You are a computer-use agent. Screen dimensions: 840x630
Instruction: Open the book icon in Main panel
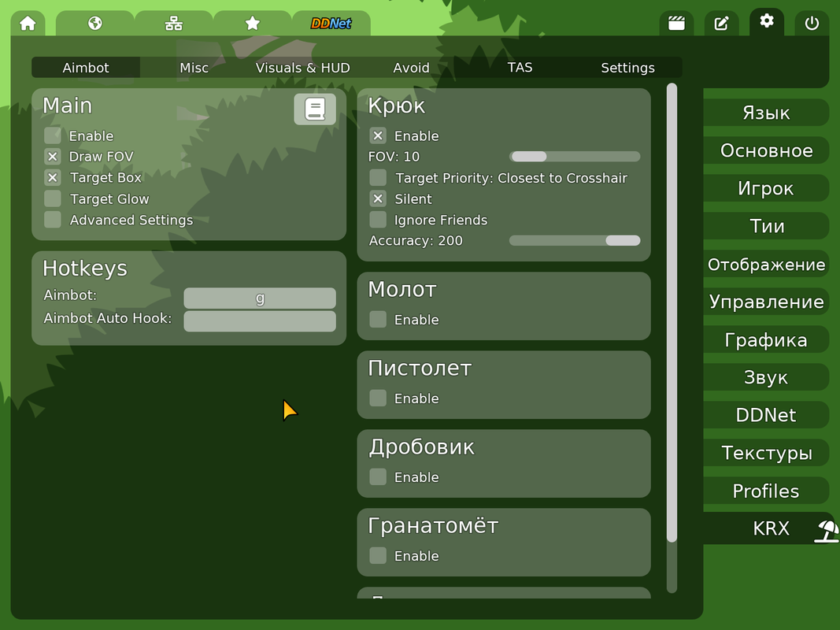click(x=315, y=109)
